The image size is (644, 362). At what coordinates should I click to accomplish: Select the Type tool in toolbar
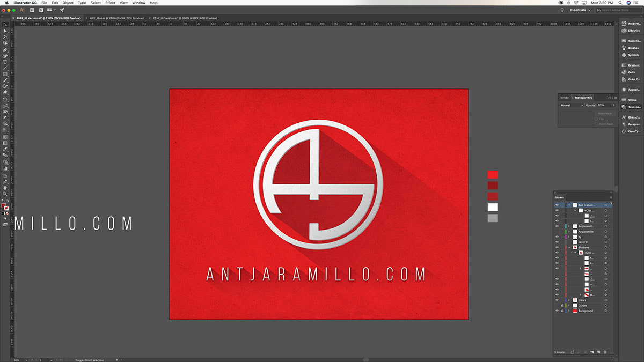tap(5, 62)
